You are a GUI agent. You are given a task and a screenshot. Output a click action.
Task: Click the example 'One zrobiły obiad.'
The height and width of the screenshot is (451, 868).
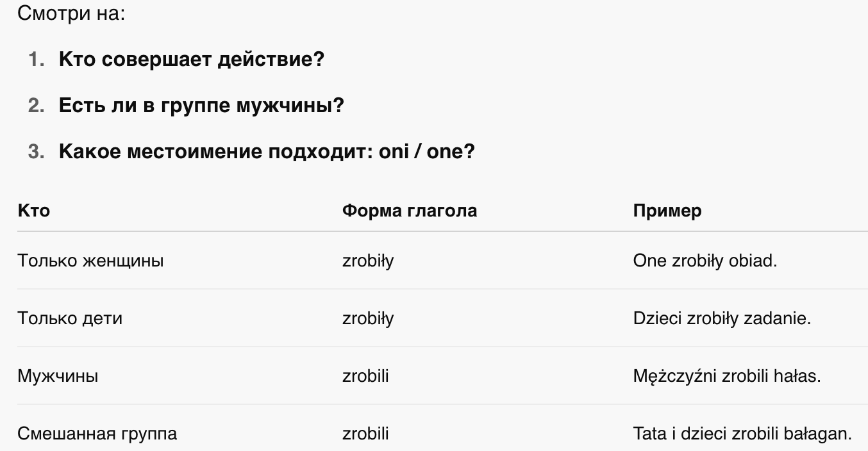coord(705,261)
